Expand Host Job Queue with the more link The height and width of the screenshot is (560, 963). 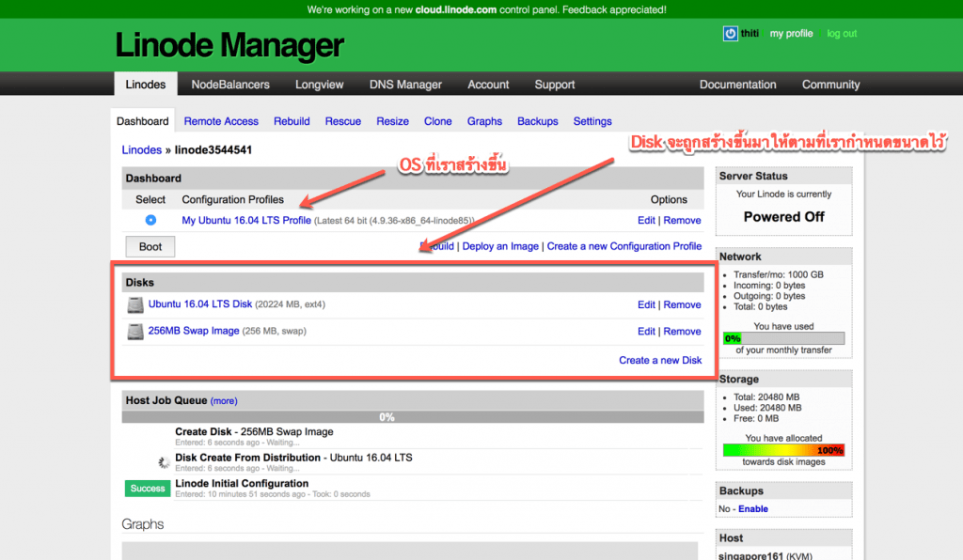pos(224,400)
